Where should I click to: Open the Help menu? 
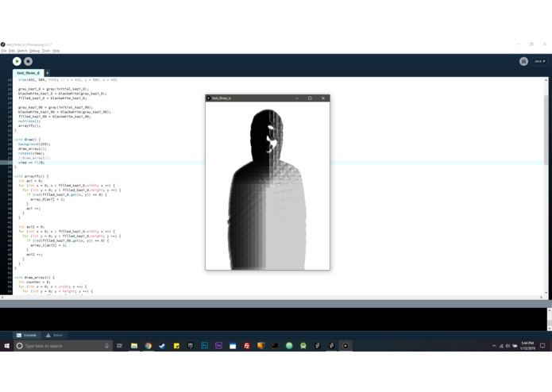pos(56,51)
